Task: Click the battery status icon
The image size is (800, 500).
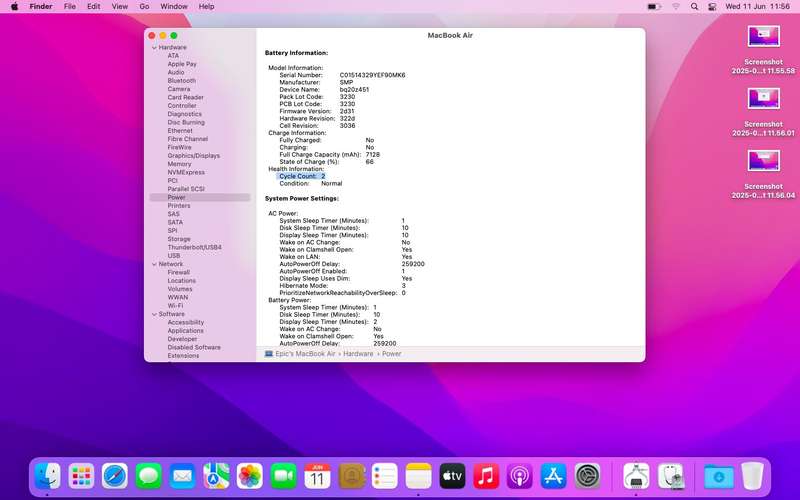Action: tap(654, 7)
